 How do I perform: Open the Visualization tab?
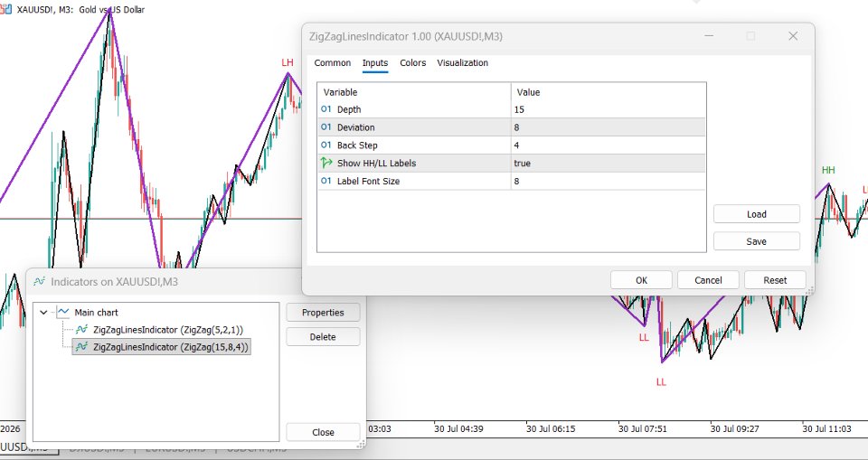[462, 63]
